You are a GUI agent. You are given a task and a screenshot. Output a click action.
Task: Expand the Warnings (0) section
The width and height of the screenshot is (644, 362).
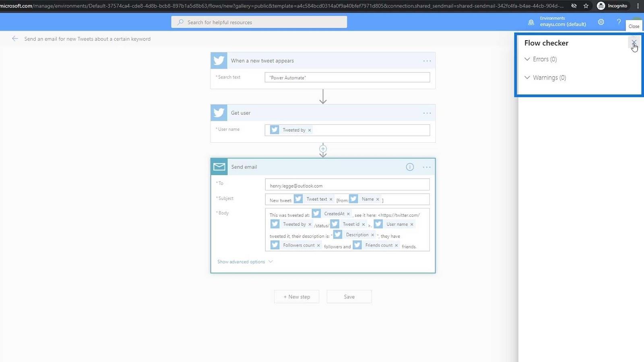click(x=545, y=78)
